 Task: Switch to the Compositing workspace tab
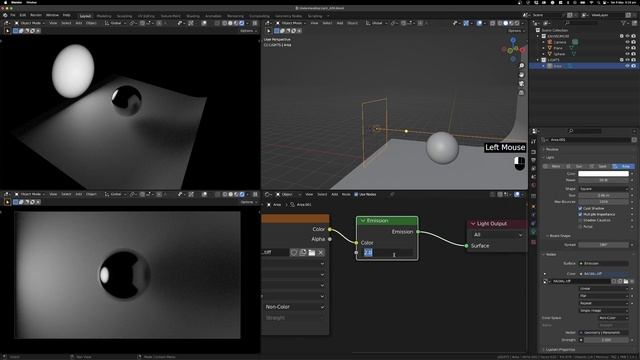259,16
